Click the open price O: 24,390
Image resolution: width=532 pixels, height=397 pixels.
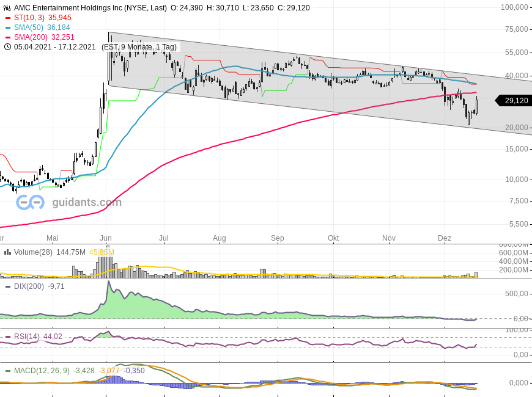pyautogui.click(x=187, y=8)
